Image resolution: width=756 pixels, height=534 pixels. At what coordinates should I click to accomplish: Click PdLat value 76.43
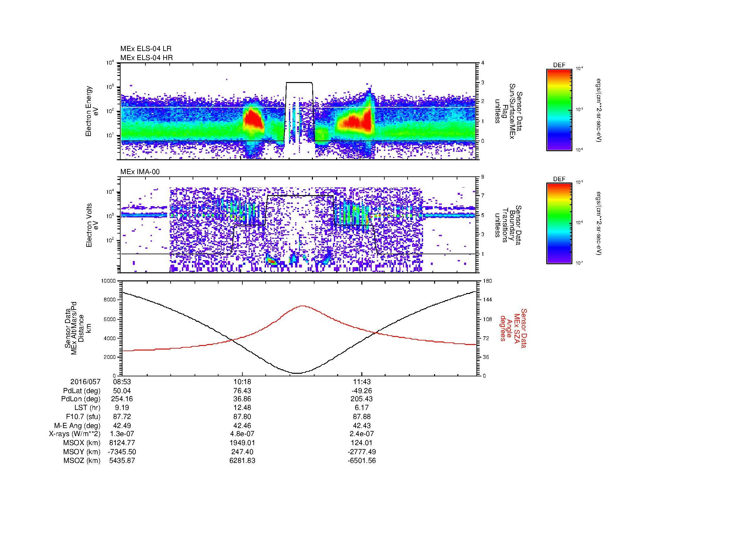[242, 391]
